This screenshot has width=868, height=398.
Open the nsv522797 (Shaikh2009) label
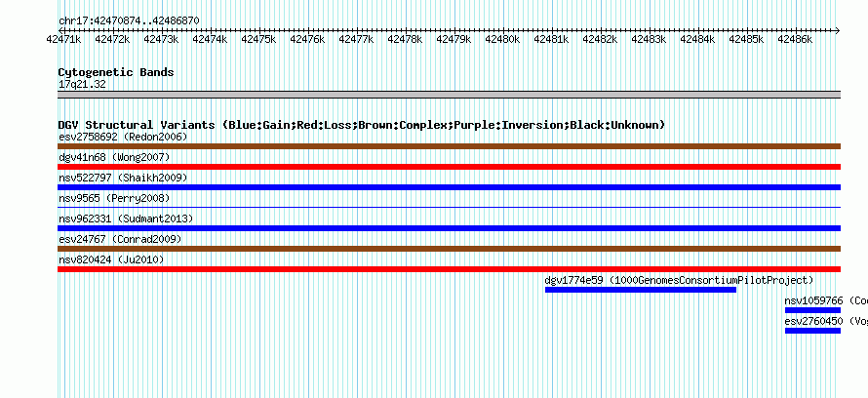coord(123,178)
